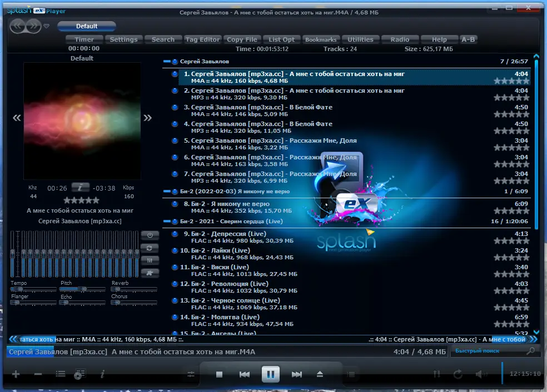Screen dimensions: 547x392
Task: Click the minus icon to remove a track
Action: (37, 373)
